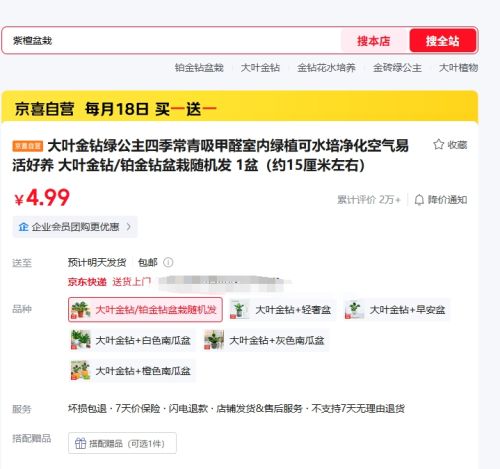Choose the 大叶金钻+橙色南瓜盆 option

tap(132, 370)
